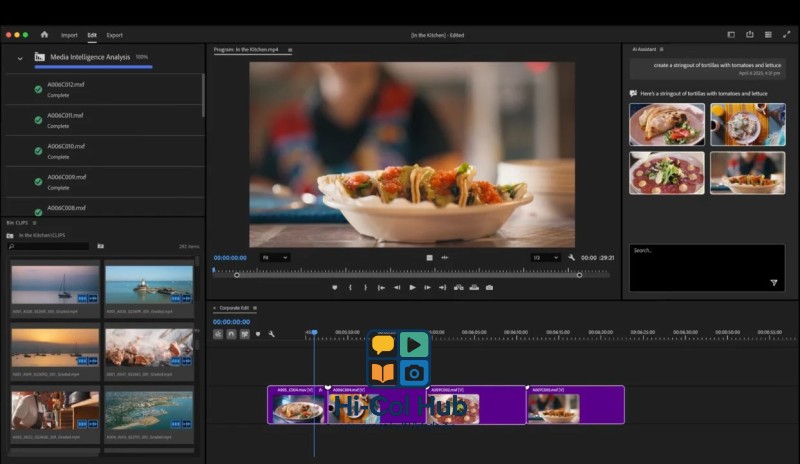Click the workspaces layout icon in header
The height and width of the screenshot is (464, 800).
tap(730, 34)
